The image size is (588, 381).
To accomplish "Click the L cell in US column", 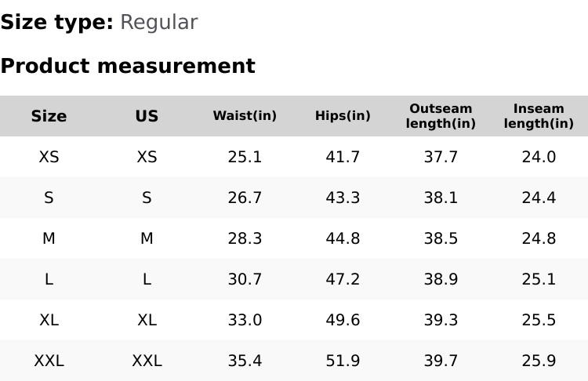I will [x=147, y=279].
